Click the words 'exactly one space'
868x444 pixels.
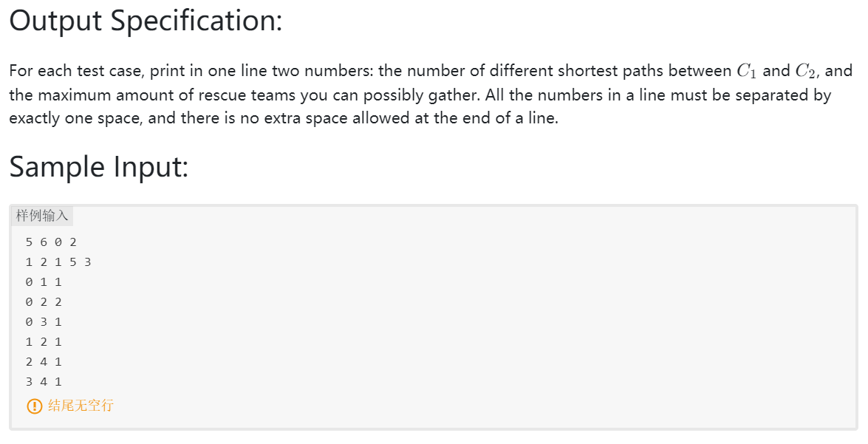75,118
